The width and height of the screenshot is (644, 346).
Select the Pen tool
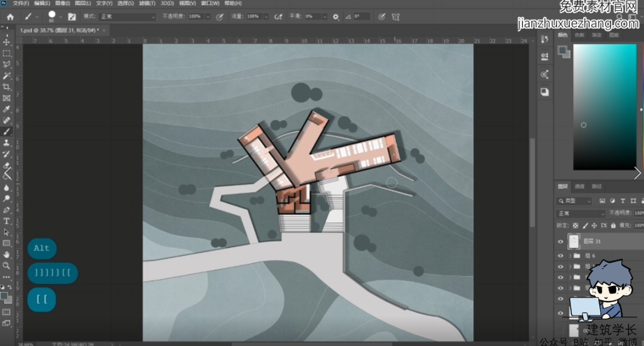7,210
